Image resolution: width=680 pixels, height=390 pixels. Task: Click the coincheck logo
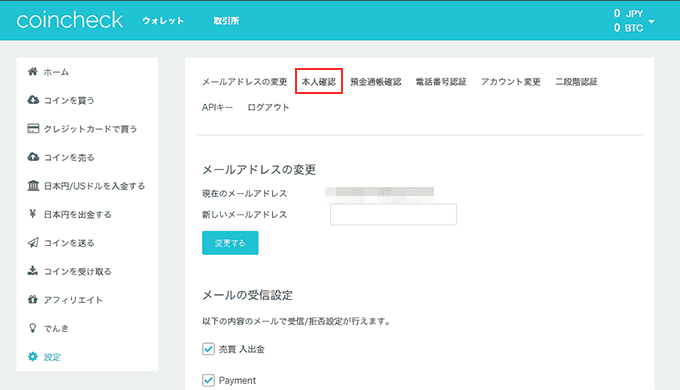coord(69,20)
